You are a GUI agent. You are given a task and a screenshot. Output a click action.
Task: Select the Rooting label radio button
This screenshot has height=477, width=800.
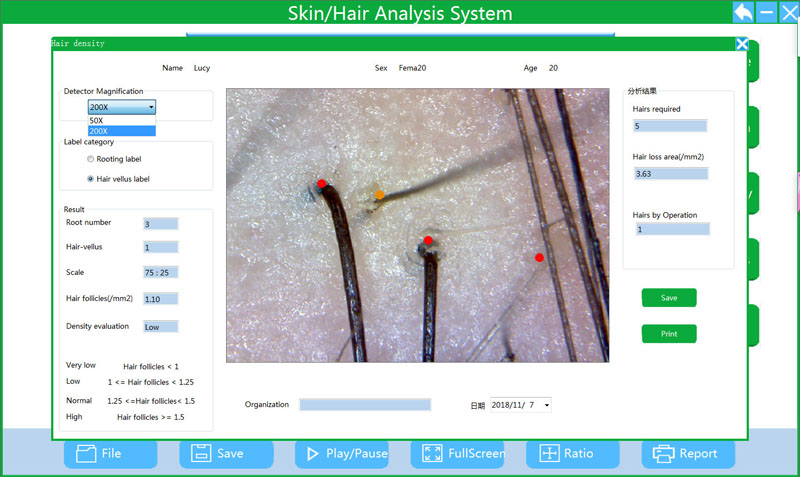(91, 159)
